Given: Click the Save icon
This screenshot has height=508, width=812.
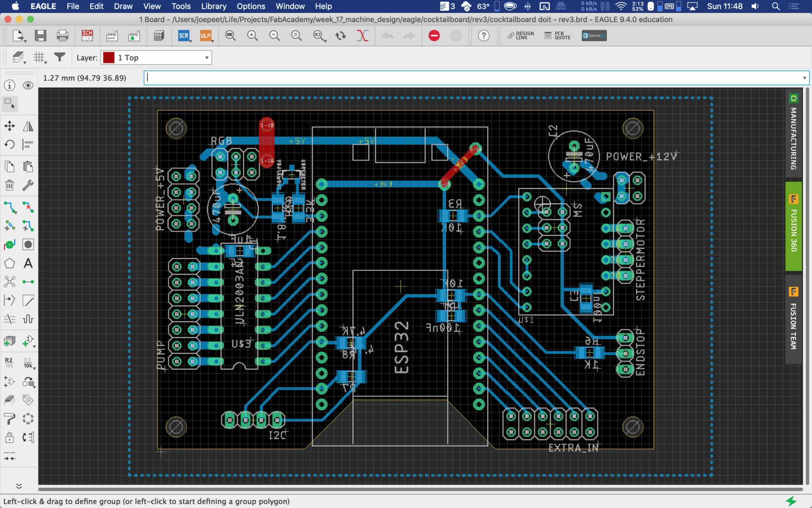Looking at the screenshot, I should click(41, 36).
